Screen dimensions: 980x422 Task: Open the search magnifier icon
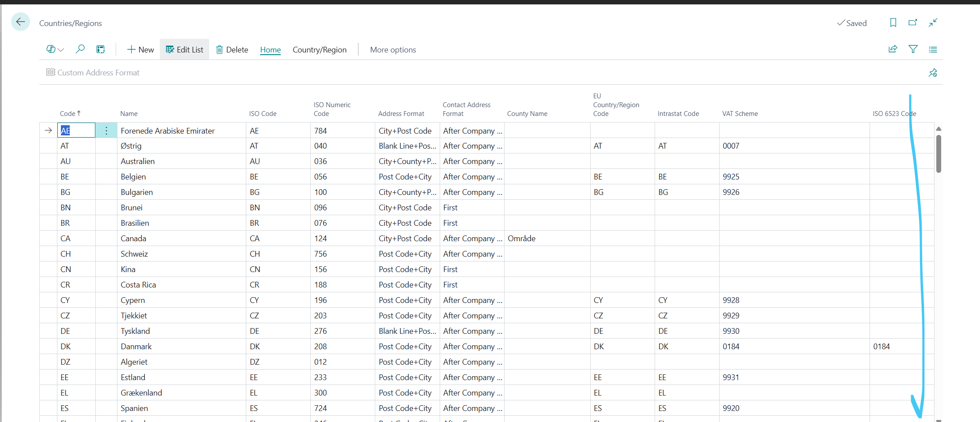[80, 49]
